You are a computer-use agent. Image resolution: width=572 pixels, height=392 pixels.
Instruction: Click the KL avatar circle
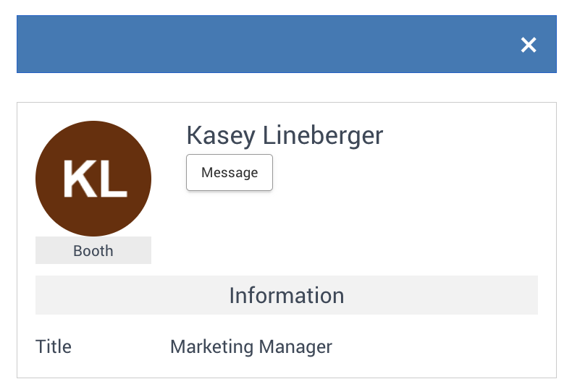pos(93,179)
